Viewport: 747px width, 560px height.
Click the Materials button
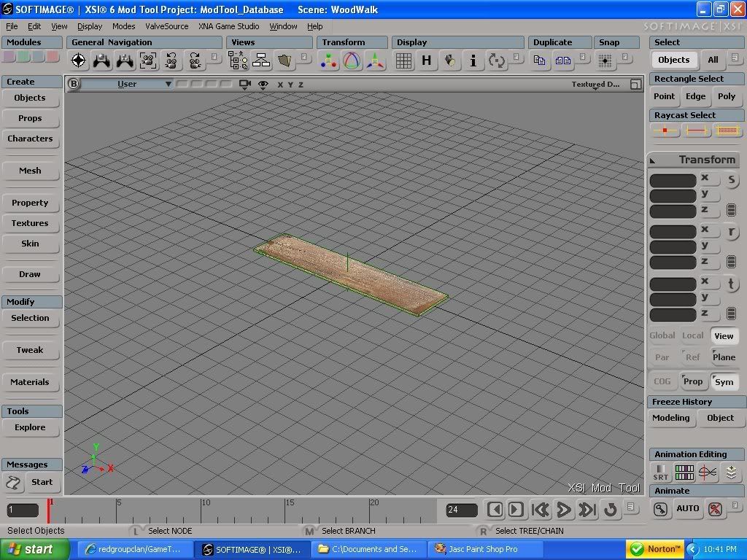(30, 382)
